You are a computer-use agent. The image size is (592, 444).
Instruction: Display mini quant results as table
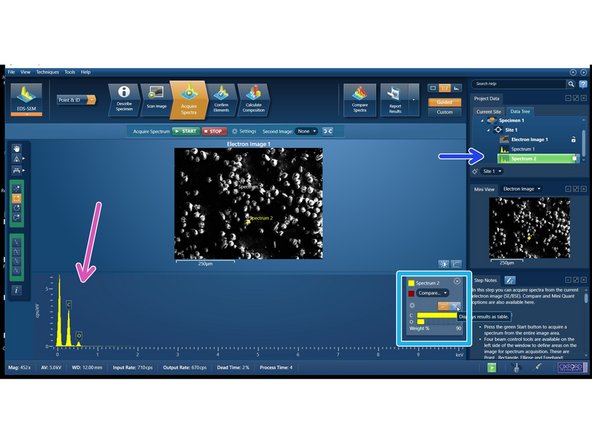[x=455, y=305]
